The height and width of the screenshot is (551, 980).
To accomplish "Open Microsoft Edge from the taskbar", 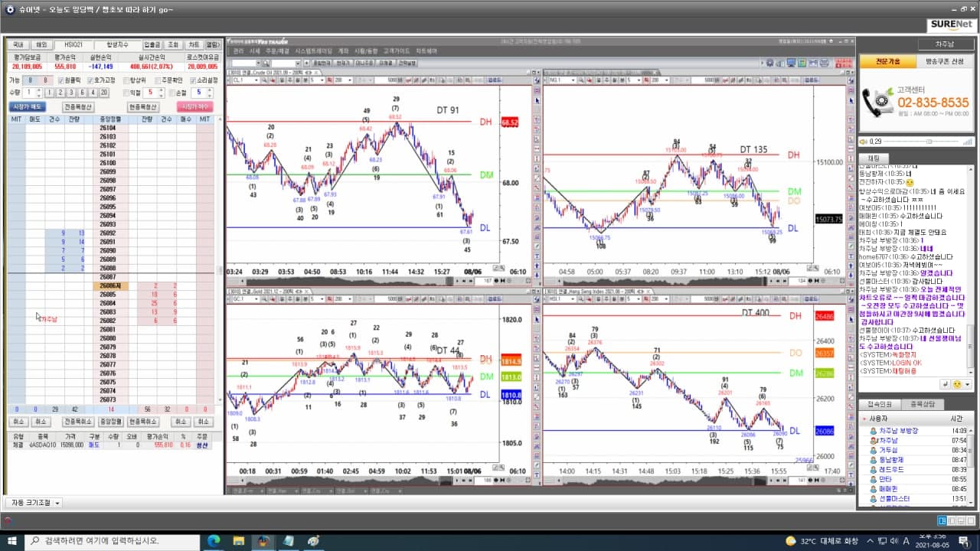I will (x=214, y=541).
